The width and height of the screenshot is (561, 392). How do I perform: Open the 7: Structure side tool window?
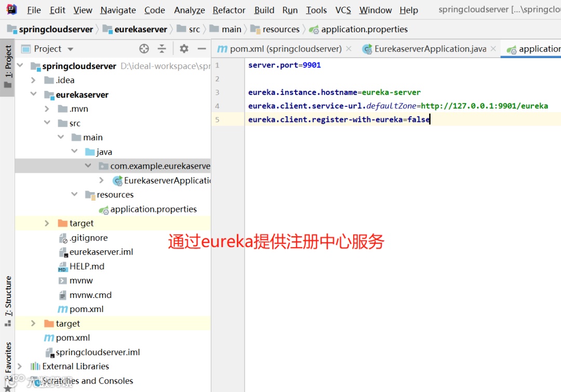point(8,301)
